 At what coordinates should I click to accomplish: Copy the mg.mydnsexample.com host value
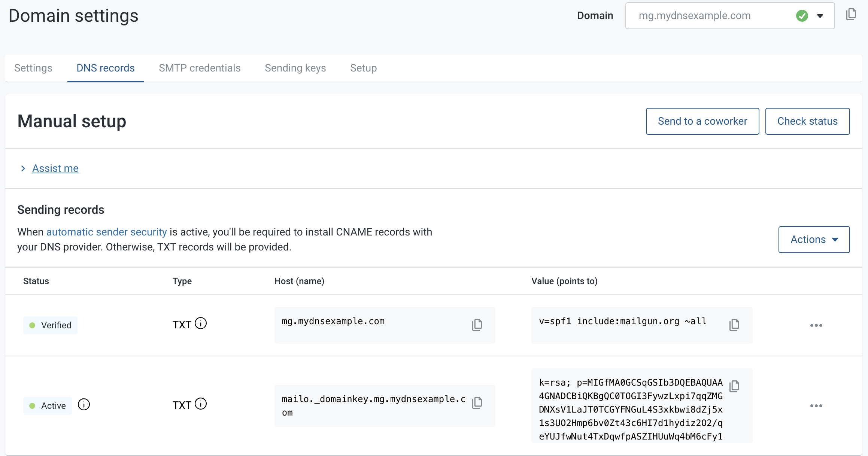point(477,325)
